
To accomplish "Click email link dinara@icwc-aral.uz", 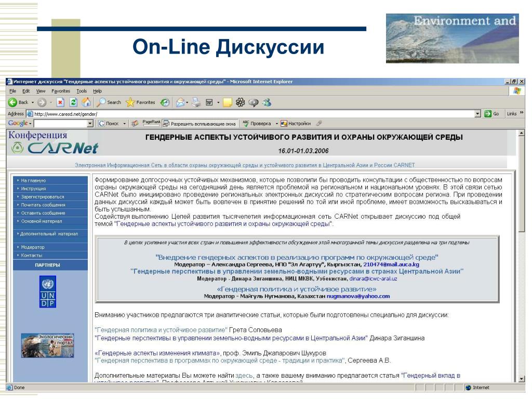I will click(373, 278).
